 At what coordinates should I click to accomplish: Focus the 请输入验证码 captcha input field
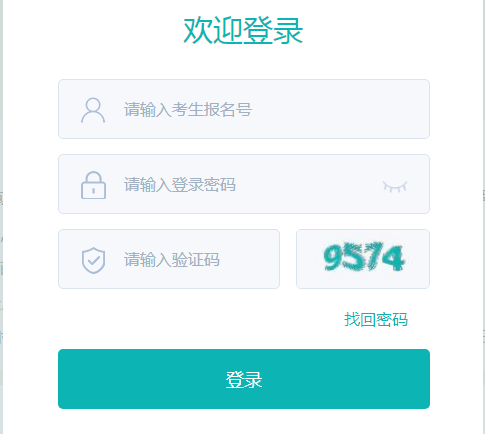(x=169, y=259)
